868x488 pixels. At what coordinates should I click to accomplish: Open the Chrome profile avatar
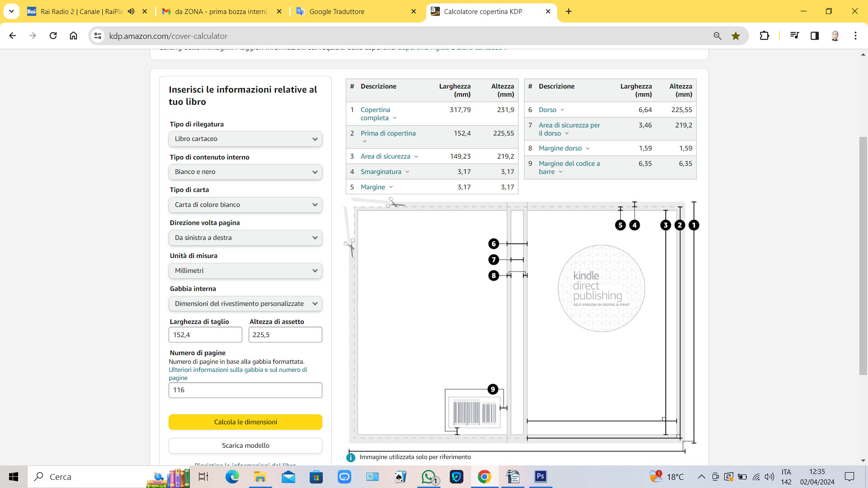pos(835,36)
